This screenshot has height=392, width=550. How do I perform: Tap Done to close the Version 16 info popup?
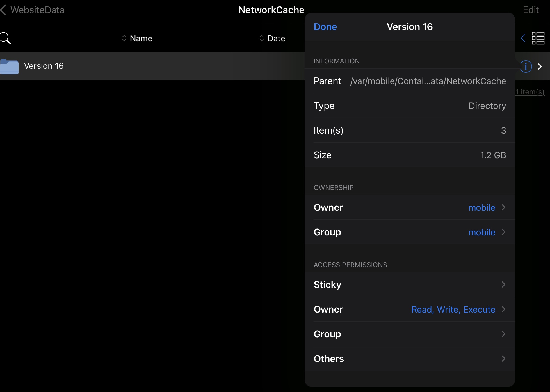pyautogui.click(x=325, y=27)
